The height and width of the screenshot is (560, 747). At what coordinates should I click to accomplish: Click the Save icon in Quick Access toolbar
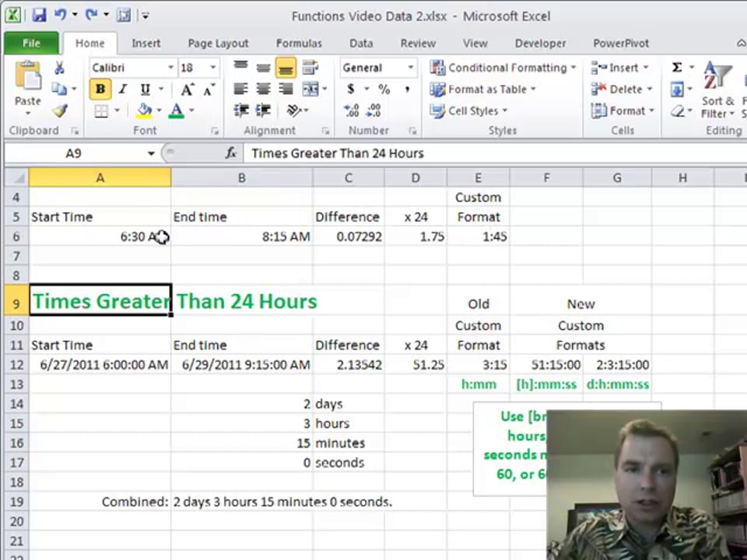pos(40,16)
